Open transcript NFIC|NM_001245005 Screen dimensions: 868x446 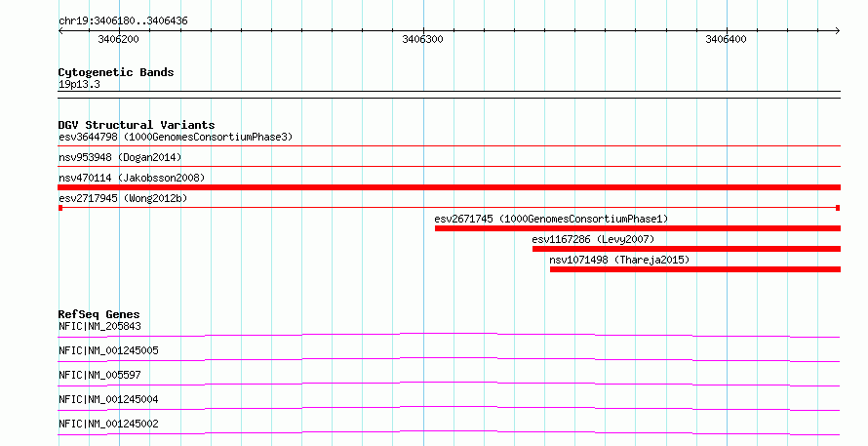point(108,350)
